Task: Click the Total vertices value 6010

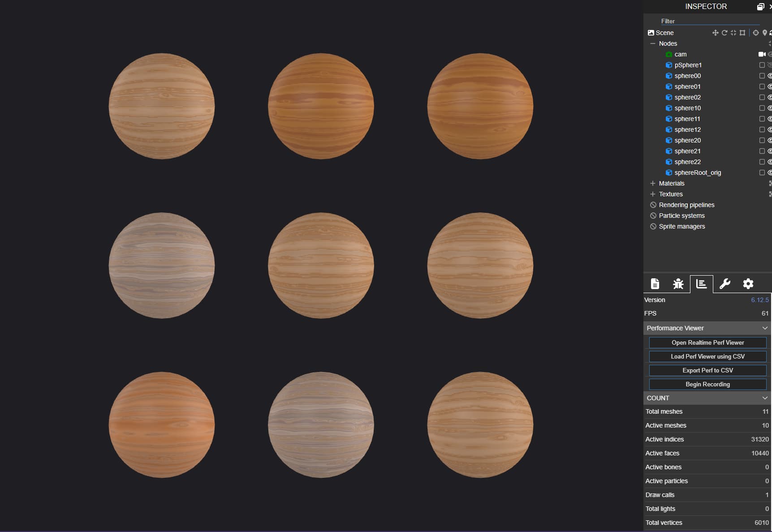Action: click(762, 523)
